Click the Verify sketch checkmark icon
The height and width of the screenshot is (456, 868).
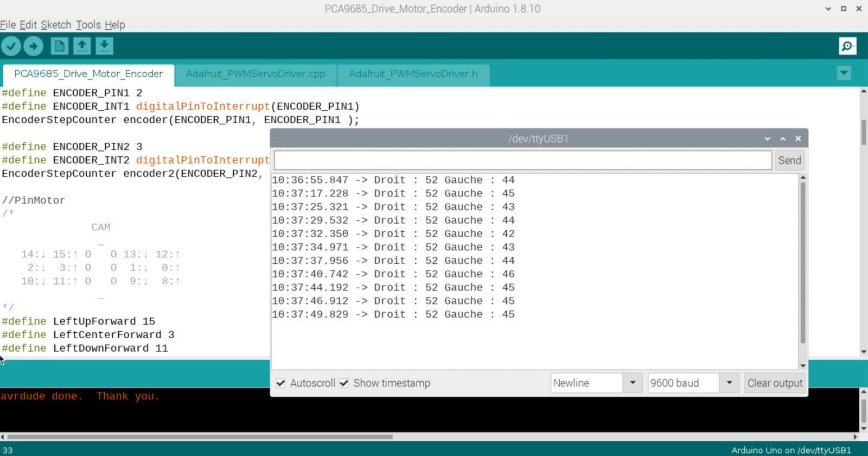click(x=11, y=46)
